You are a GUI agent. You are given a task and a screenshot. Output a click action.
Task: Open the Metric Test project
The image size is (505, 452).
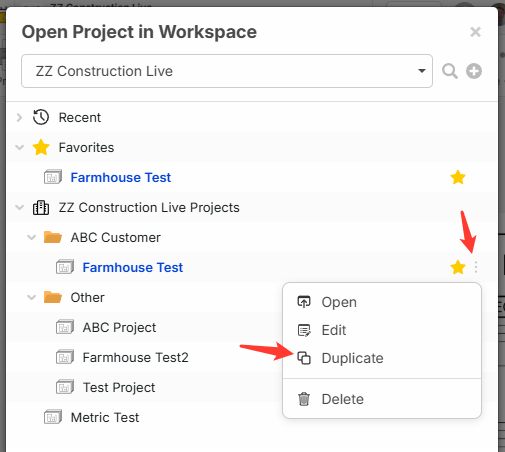point(105,417)
